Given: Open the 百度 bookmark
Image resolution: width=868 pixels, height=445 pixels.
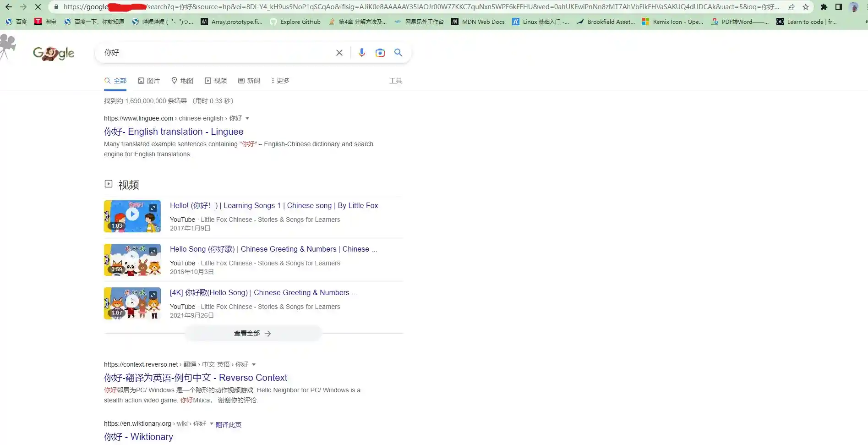Looking at the screenshot, I should pyautogui.click(x=16, y=22).
